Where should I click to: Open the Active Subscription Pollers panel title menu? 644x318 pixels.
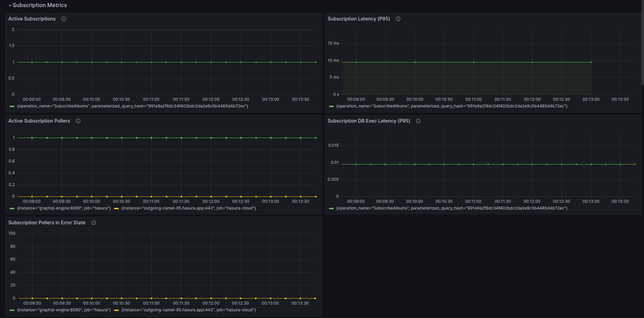click(x=39, y=121)
